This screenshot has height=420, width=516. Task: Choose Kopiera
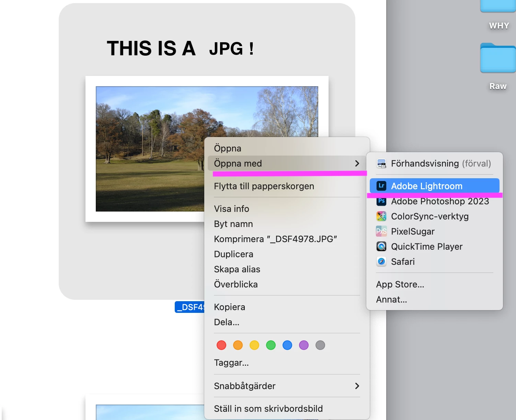[x=287, y=307]
